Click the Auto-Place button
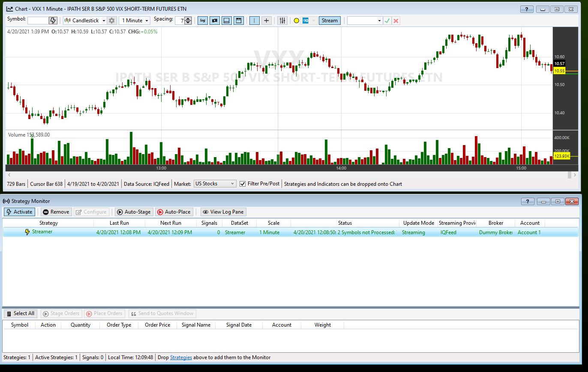 click(x=174, y=212)
